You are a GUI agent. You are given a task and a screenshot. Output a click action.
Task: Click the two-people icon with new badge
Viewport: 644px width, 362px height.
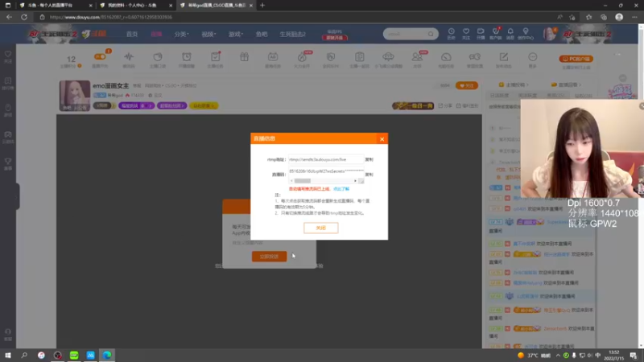417,59
